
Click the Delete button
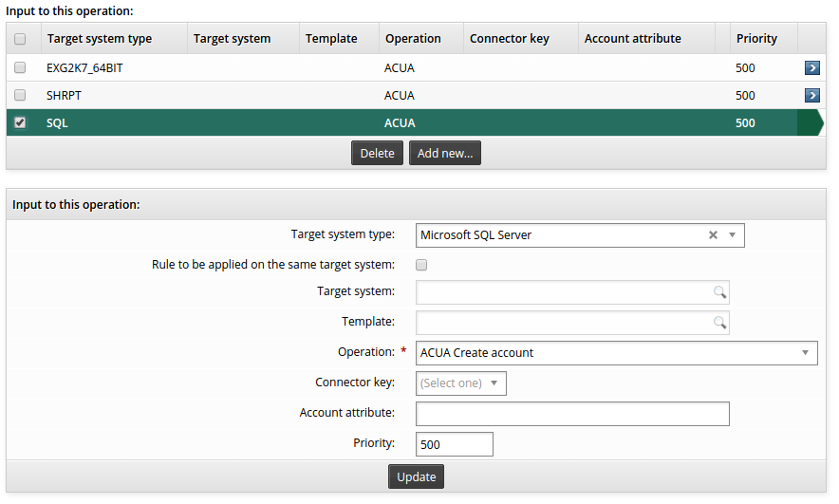pos(377,154)
